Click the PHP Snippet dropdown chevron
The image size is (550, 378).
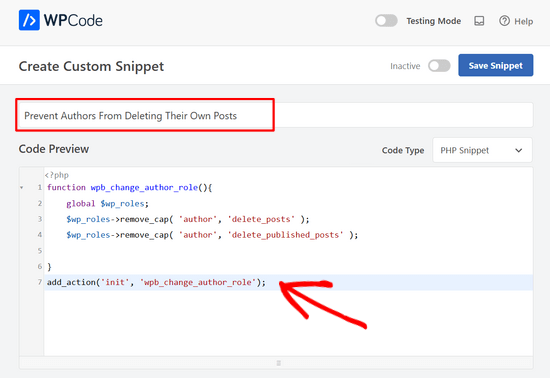pyautogui.click(x=518, y=150)
